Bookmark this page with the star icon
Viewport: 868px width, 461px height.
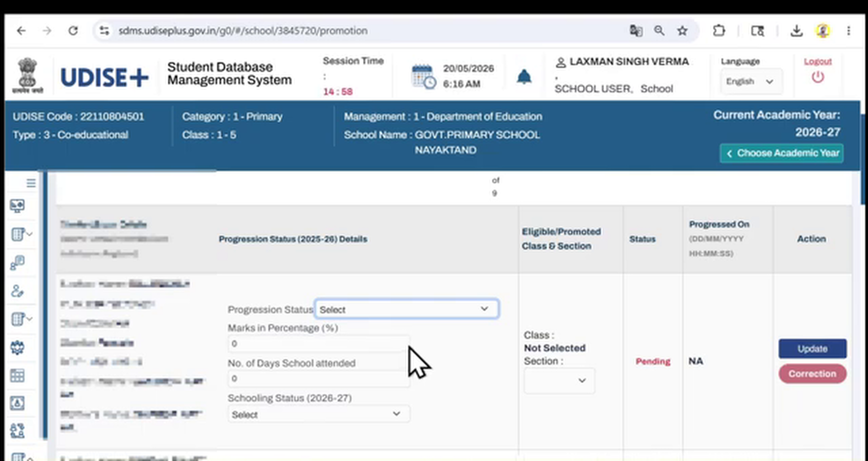pyautogui.click(x=682, y=31)
